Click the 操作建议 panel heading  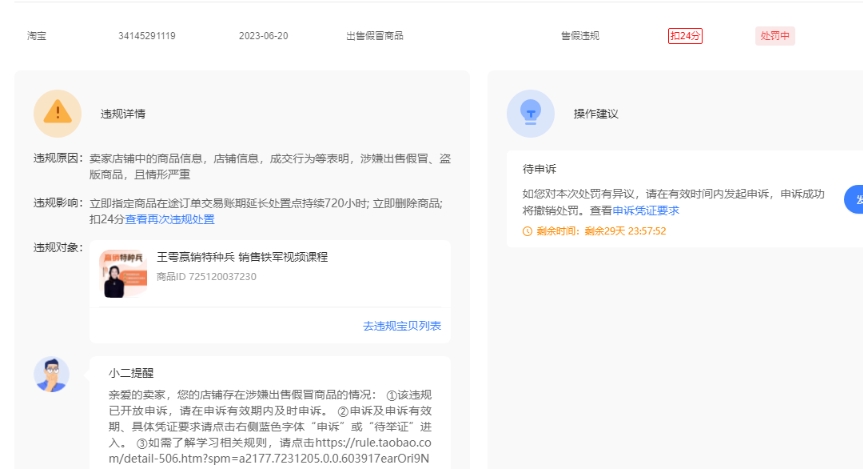pos(596,114)
